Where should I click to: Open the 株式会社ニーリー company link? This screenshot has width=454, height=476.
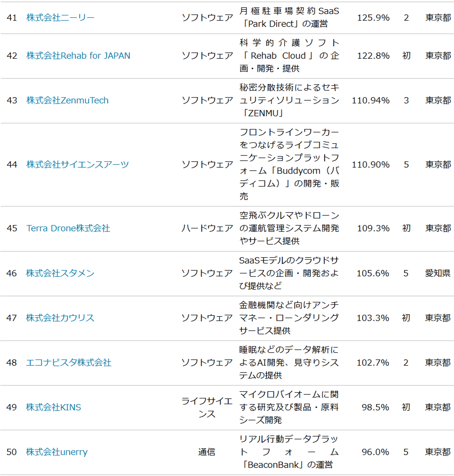60,18
